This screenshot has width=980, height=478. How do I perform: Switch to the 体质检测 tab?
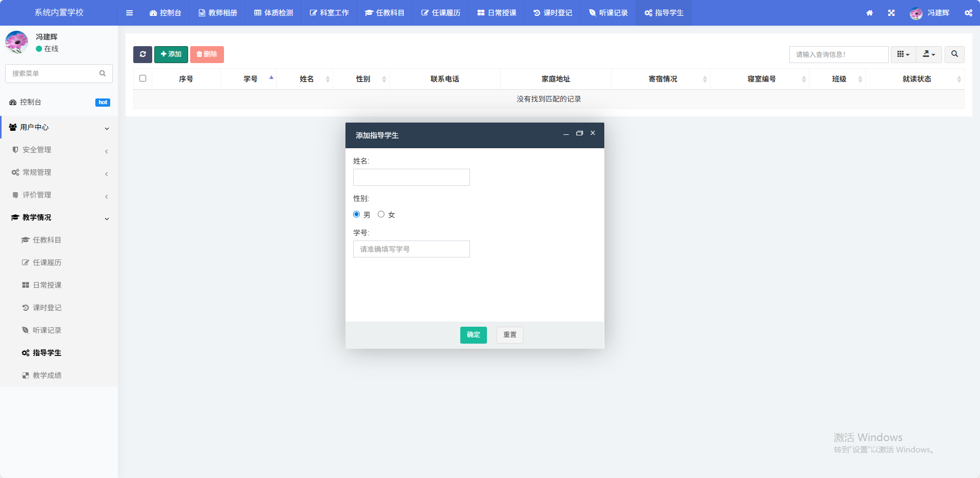pyautogui.click(x=274, y=13)
